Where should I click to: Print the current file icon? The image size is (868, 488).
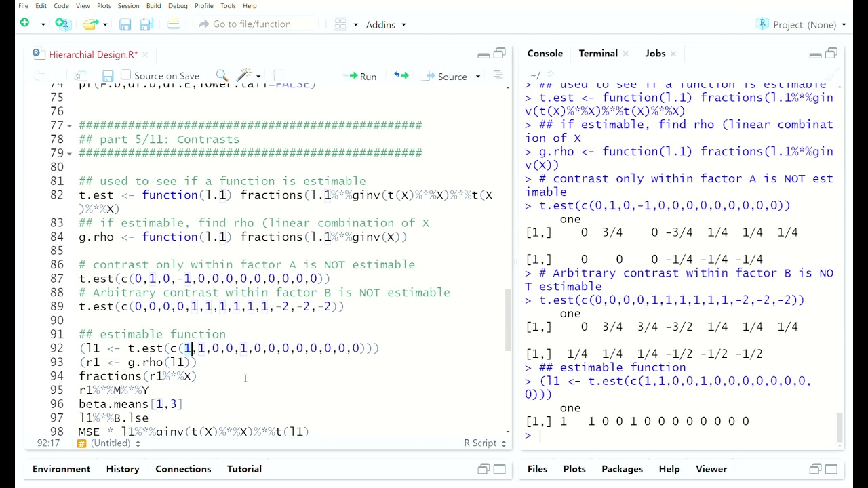tap(174, 24)
